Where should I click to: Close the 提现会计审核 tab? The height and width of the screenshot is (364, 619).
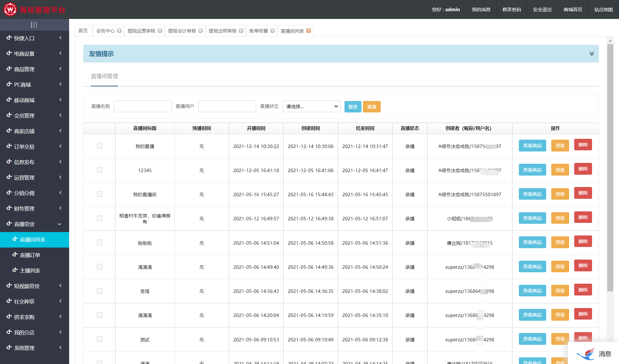(x=201, y=31)
